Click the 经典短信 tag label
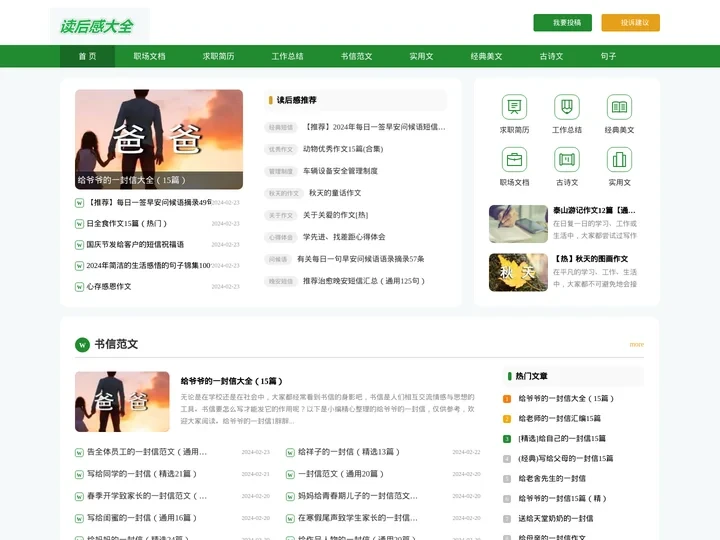Screen dimensions: 720x540 281,127
